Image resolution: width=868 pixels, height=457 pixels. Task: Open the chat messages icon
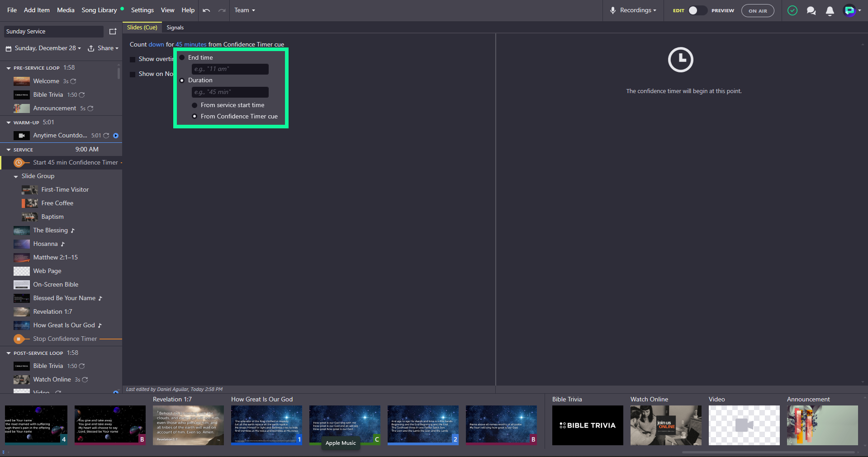click(811, 11)
